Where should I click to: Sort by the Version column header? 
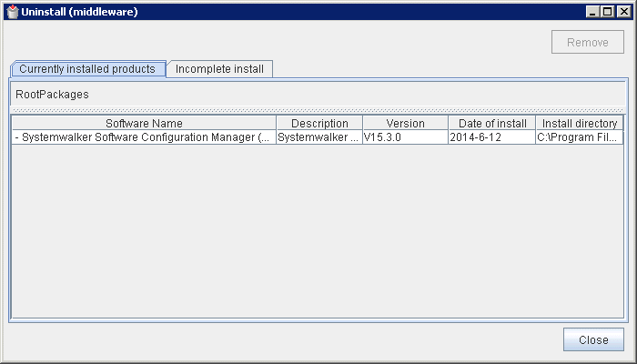(405, 123)
